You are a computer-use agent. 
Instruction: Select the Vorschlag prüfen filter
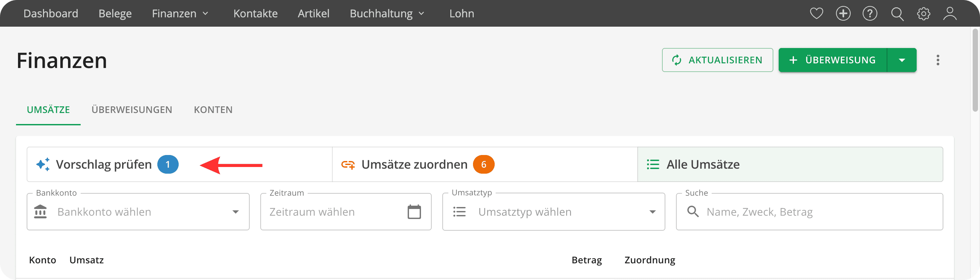click(x=180, y=164)
